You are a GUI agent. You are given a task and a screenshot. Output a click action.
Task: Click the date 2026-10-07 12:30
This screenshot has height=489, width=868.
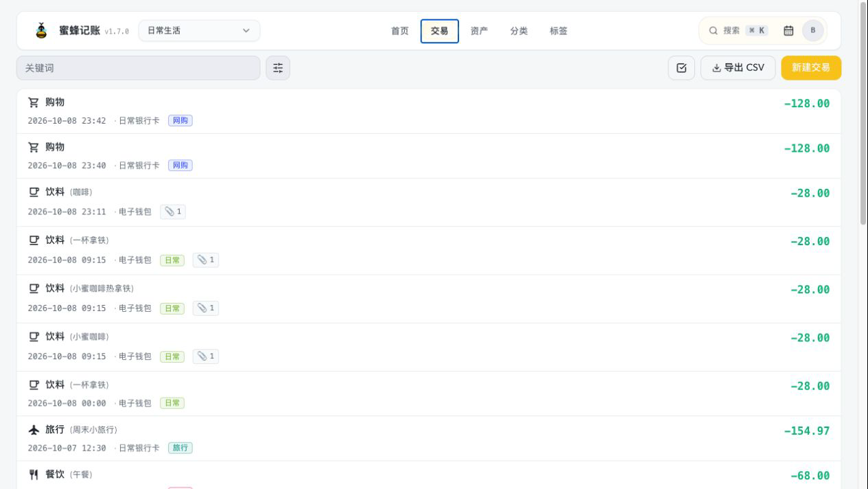pos(67,448)
